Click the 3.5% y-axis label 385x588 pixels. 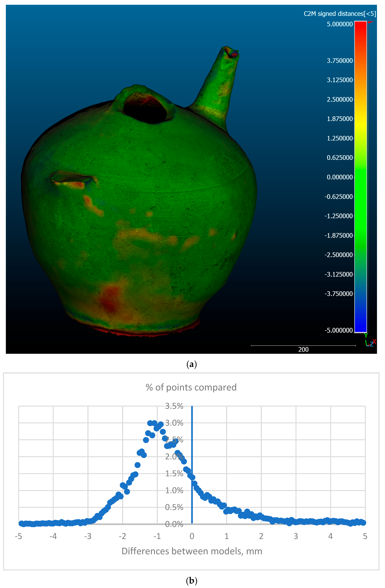click(x=174, y=406)
